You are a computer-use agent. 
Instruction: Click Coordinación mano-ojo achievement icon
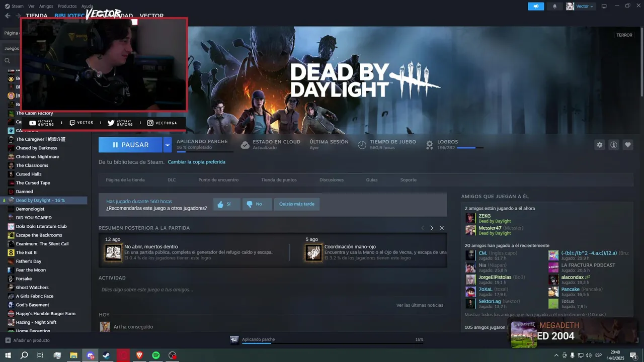point(313,252)
